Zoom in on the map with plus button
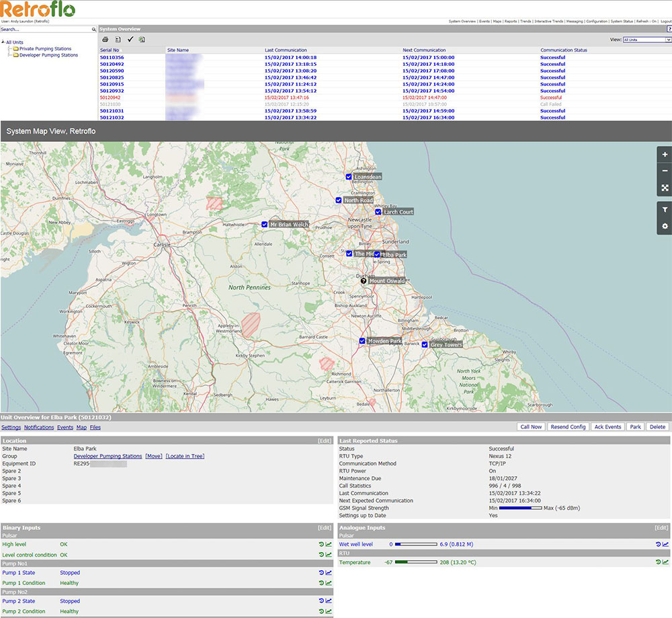Viewport: 672px width, 618px height. 665,155
